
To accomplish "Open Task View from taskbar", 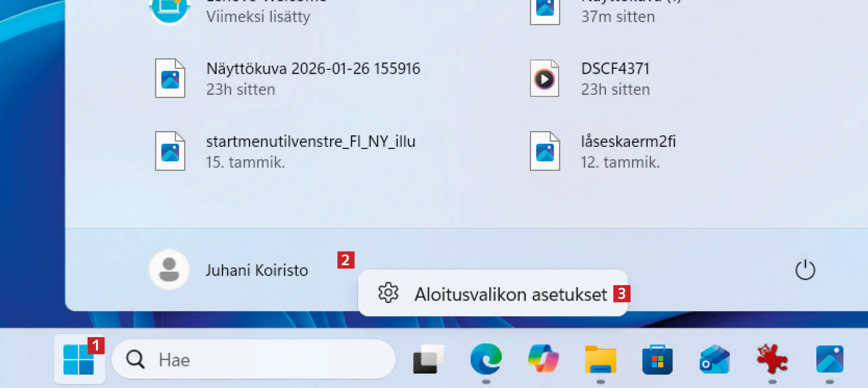I will tap(428, 360).
